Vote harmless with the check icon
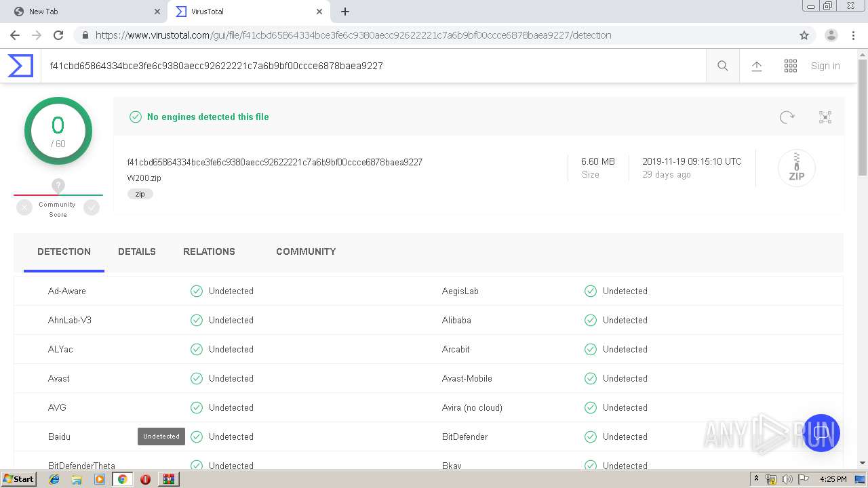This screenshot has height=488, width=868. (x=92, y=208)
